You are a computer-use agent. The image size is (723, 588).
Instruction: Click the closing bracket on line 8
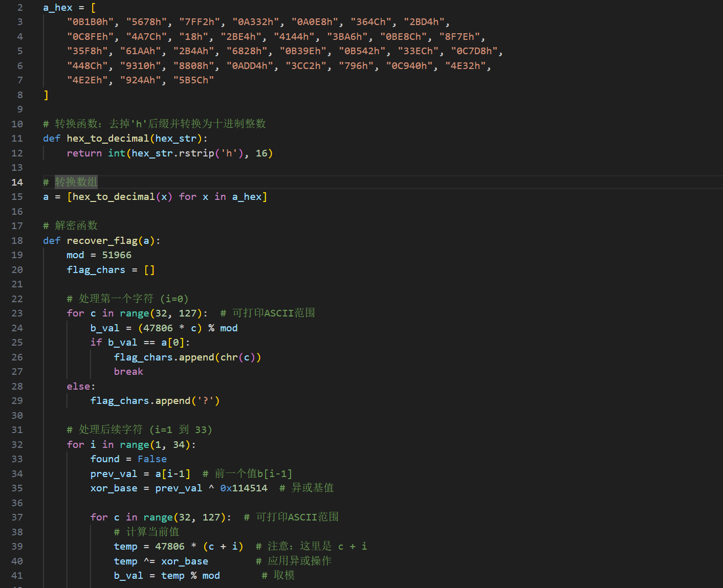pos(46,95)
